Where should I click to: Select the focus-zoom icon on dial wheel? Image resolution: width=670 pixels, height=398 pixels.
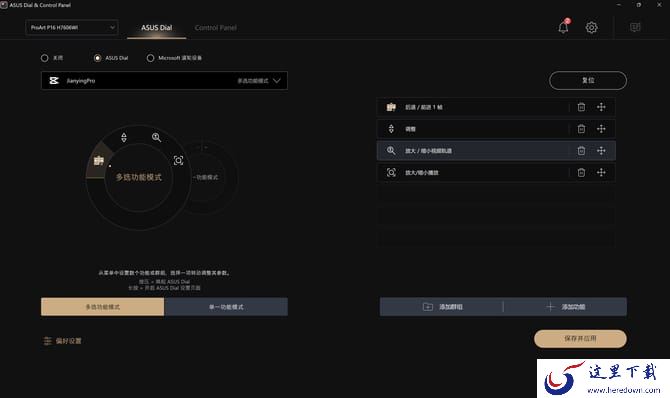[x=179, y=160]
